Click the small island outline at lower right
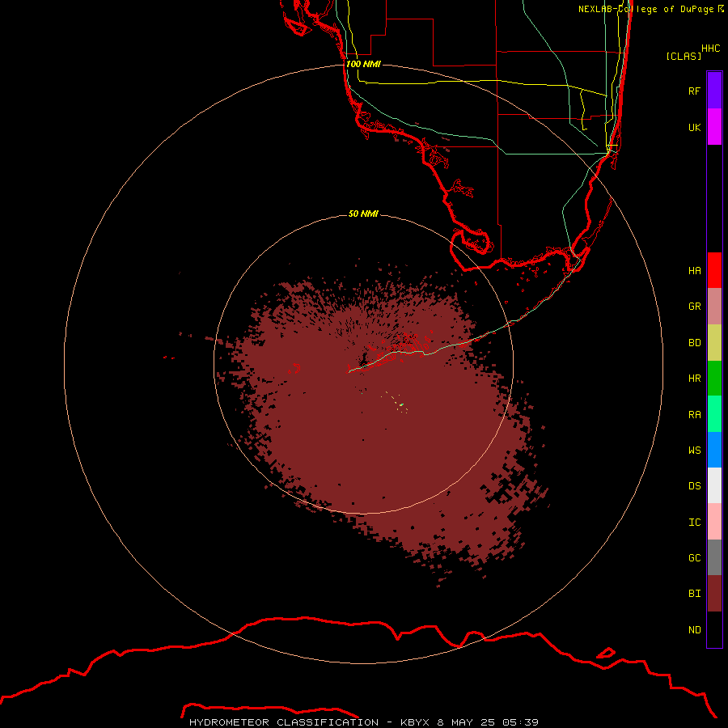The image size is (728, 728). click(606, 653)
